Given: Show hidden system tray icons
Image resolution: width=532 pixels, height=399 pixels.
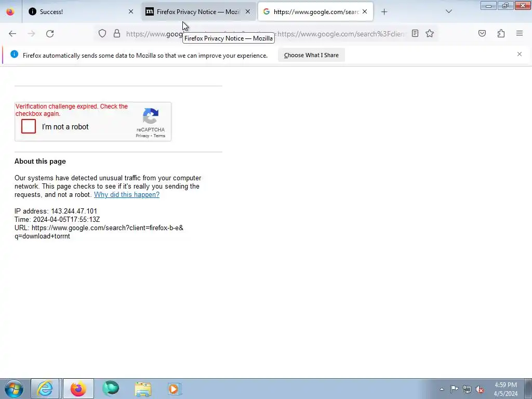Looking at the screenshot, I should point(442,389).
